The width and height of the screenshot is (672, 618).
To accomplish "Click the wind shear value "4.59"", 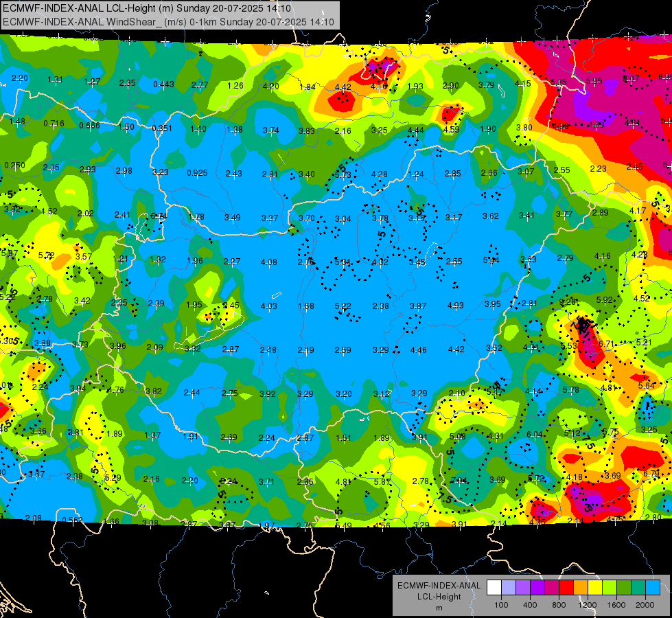I will pyautogui.click(x=451, y=129).
